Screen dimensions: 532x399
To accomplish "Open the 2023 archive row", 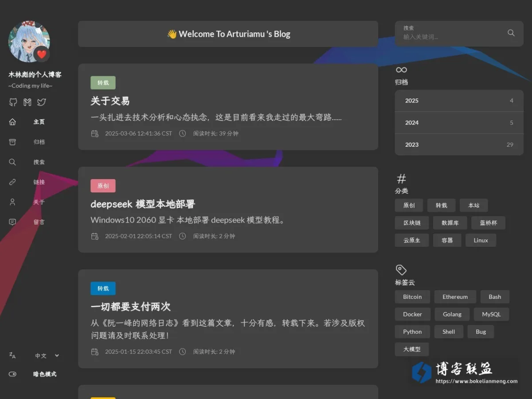I will pyautogui.click(x=459, y=145).
